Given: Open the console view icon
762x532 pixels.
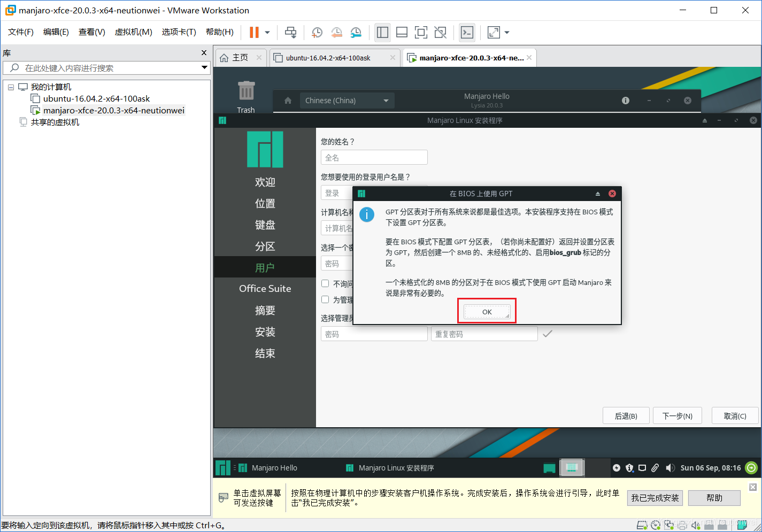Looking at the screenshot, I should [467, 33].
